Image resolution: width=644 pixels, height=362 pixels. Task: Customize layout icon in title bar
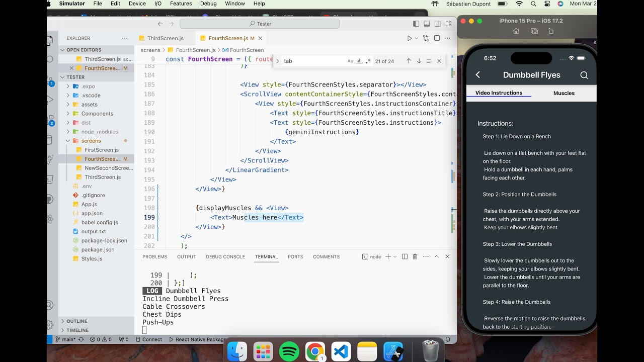click(448, 24)
